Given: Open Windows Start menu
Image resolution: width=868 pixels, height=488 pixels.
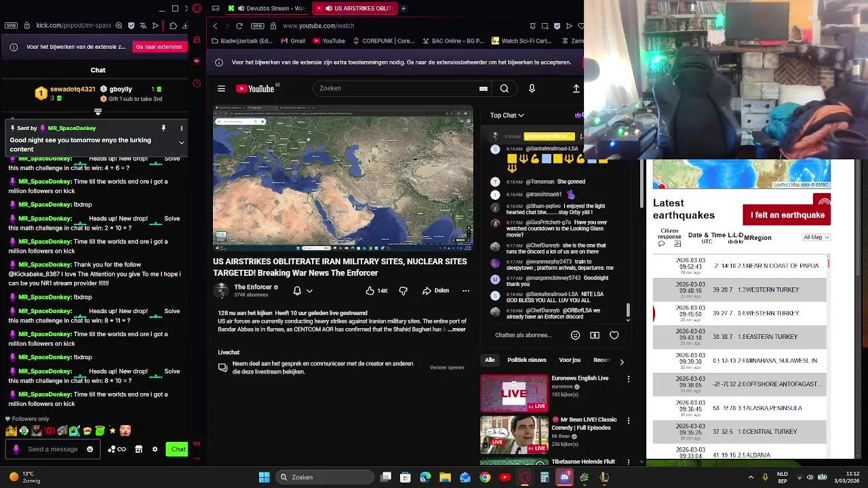Looking at the screenshot, I should pos(264,477).
